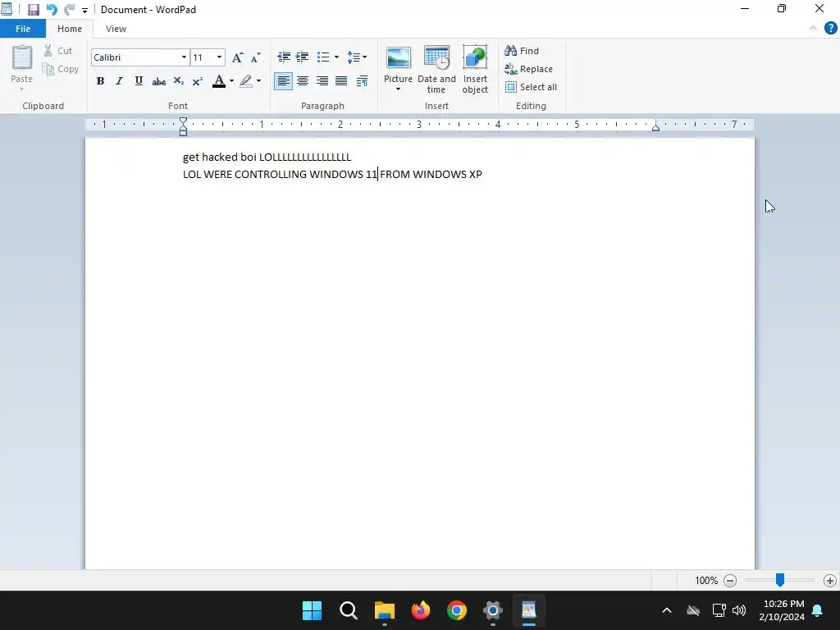
Task: Open the Paragraph settings dialog icon
Action: pyautogui.click(x=362, y=81)
